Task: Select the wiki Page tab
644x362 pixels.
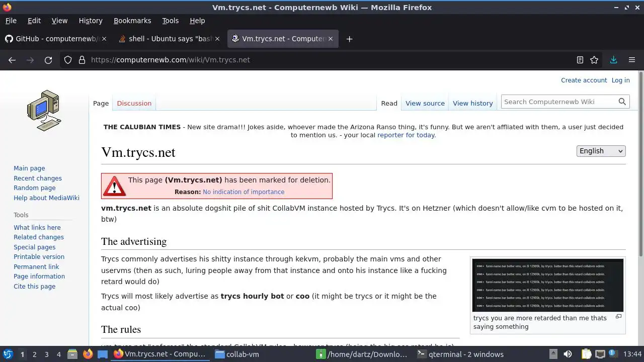Action: [x=101, y=103]
